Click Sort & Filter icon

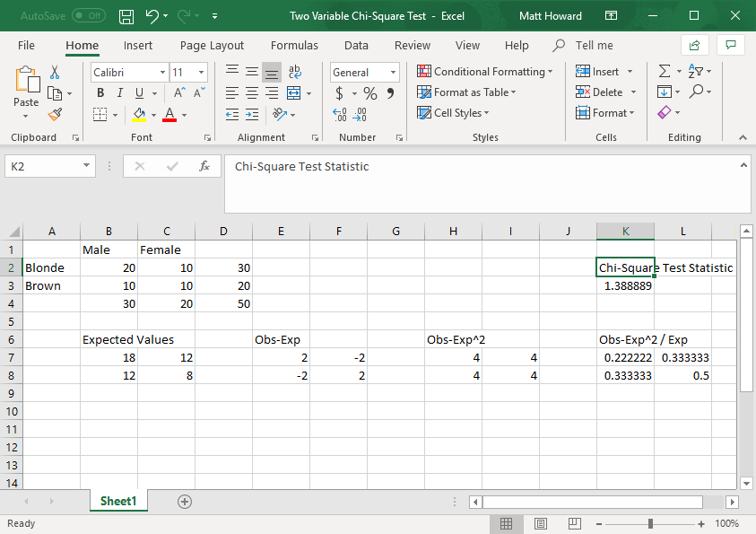click(696, 72)
